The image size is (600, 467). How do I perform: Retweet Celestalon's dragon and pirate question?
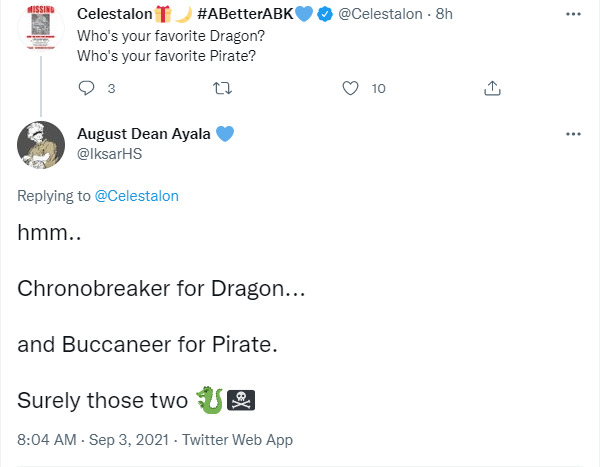(222, 88)
